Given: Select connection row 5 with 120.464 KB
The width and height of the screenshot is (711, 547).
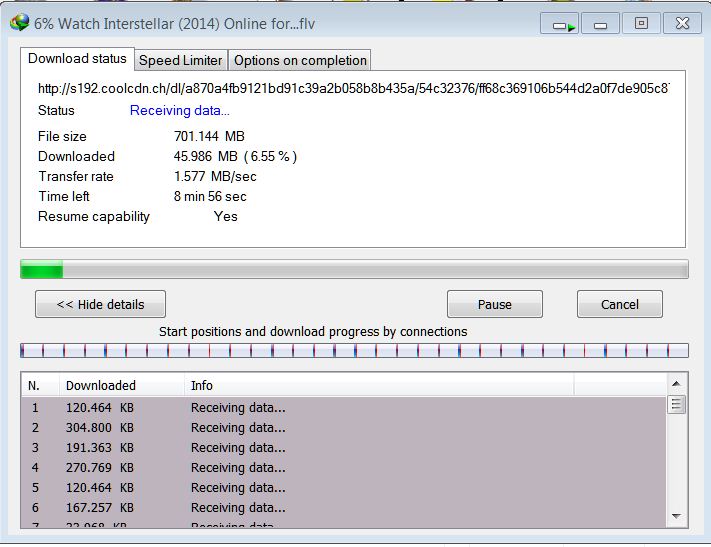Looking at the screenshot, I should (344, 488).
